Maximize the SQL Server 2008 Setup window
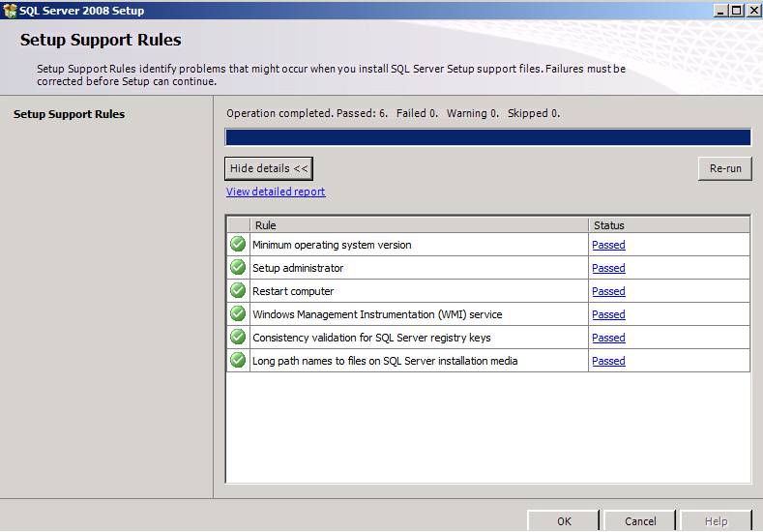Image resolution: width=763 pixels, height=532 pixels. pyautogui.click(x=737, y=11)
